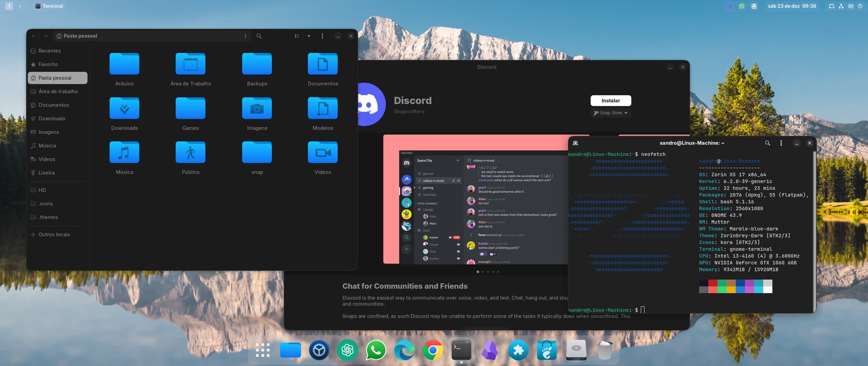Open the .themes bookmark in sidebar

click(57, 217)
